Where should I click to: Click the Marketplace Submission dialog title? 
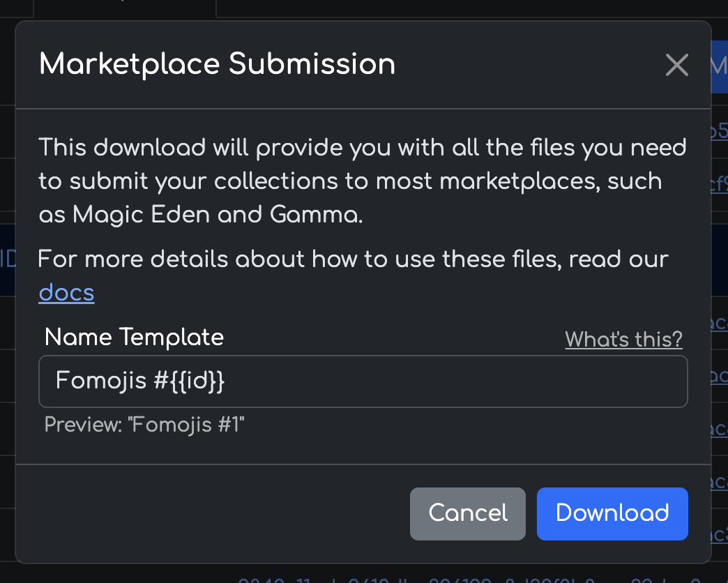217,64
